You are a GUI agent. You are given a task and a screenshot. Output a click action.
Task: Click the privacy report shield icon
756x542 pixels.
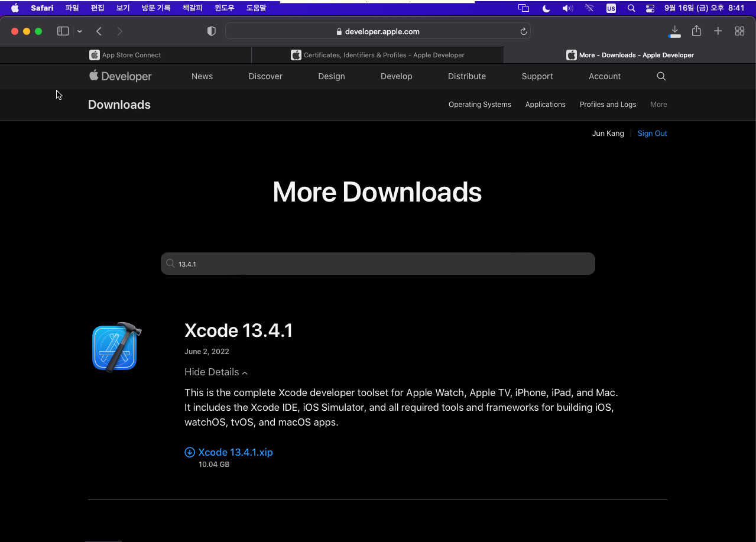pyautogui.click(x=212, y=31)
